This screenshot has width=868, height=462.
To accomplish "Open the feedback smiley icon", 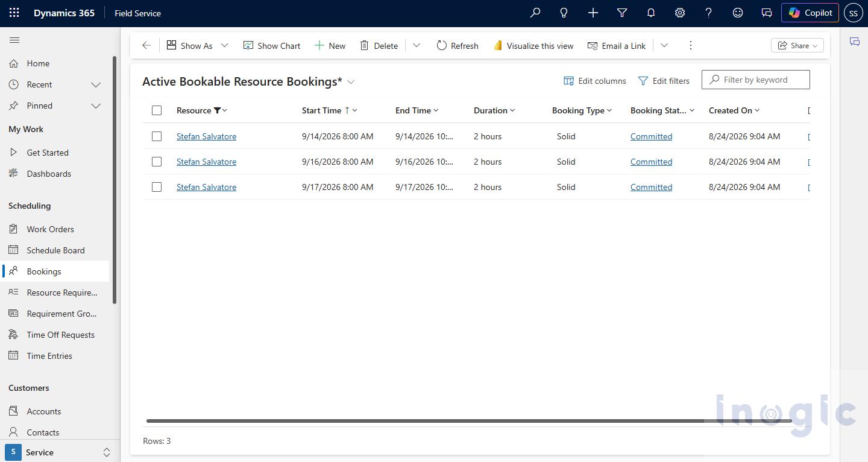I will coord(737,13).
